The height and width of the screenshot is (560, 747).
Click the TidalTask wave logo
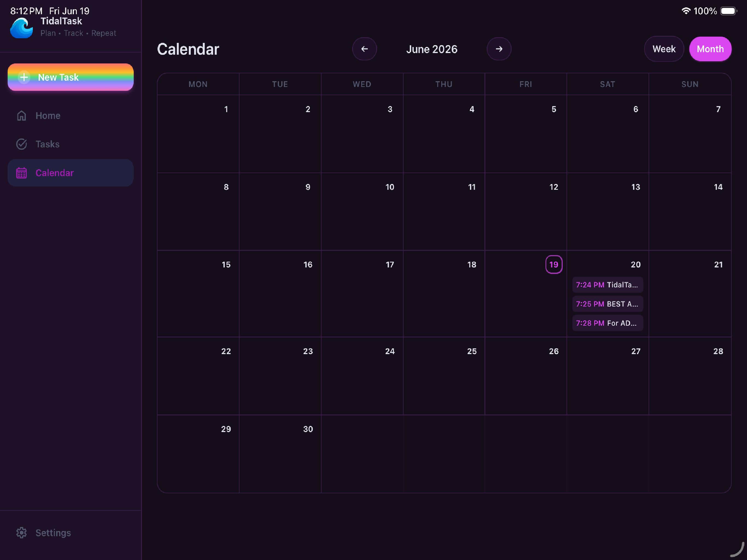22,28
